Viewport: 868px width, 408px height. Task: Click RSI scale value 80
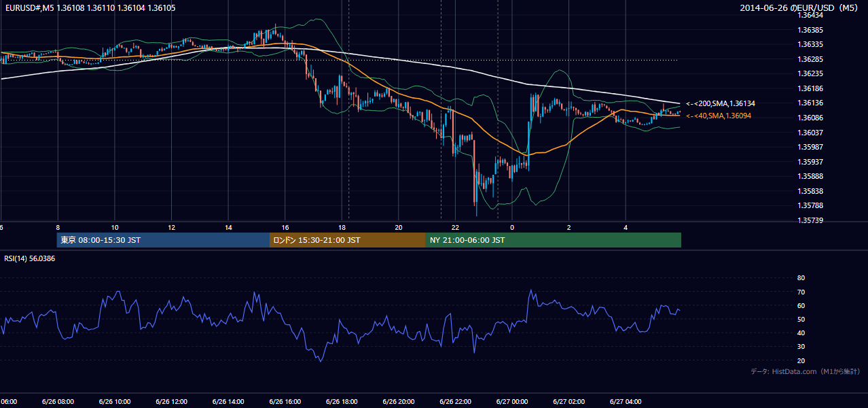[801, 278]
